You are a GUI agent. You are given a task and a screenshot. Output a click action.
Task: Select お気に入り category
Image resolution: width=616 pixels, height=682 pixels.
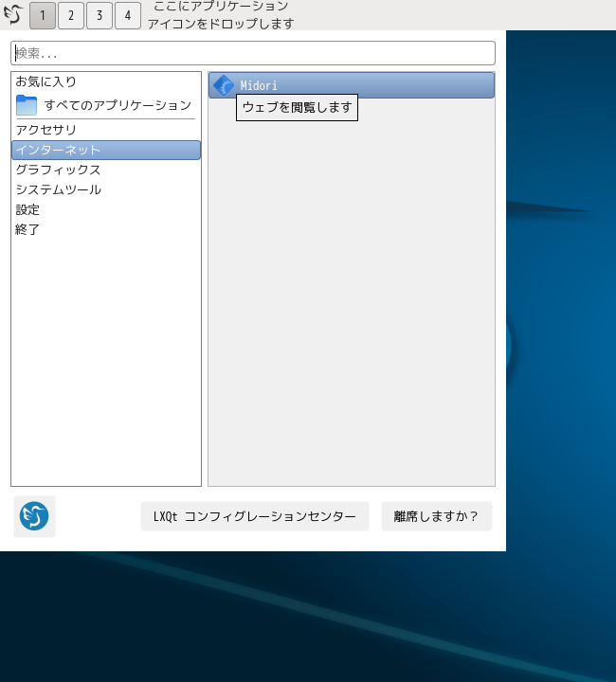click(106, 81)
